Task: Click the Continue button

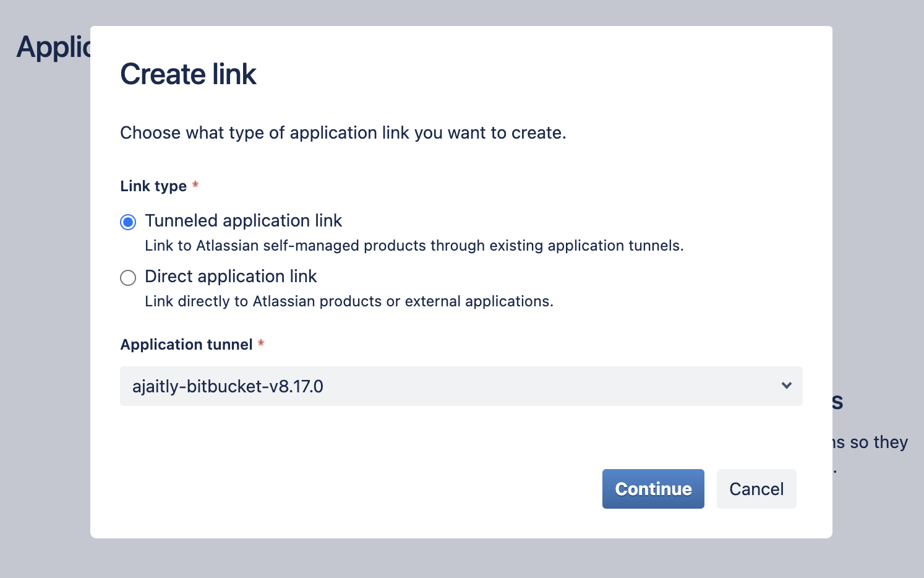Action: coord(653,489)
